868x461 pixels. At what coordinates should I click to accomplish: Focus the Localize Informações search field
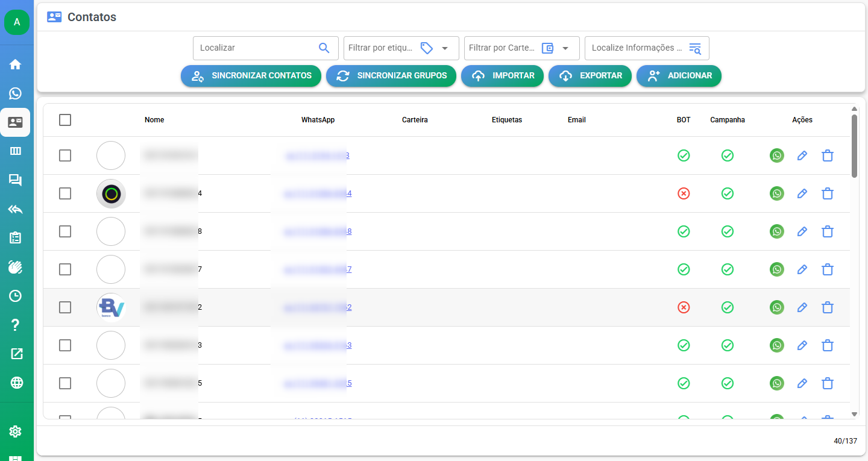(637, 48)
